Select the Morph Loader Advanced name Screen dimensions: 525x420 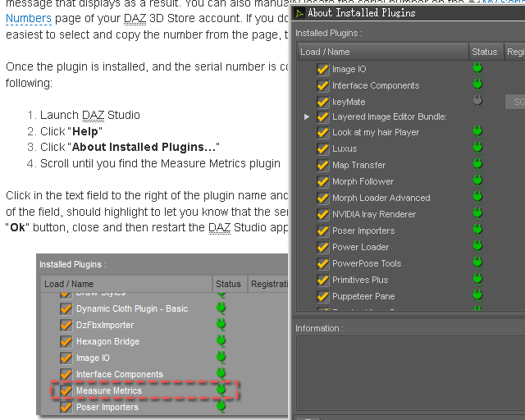tap(381, 198)
